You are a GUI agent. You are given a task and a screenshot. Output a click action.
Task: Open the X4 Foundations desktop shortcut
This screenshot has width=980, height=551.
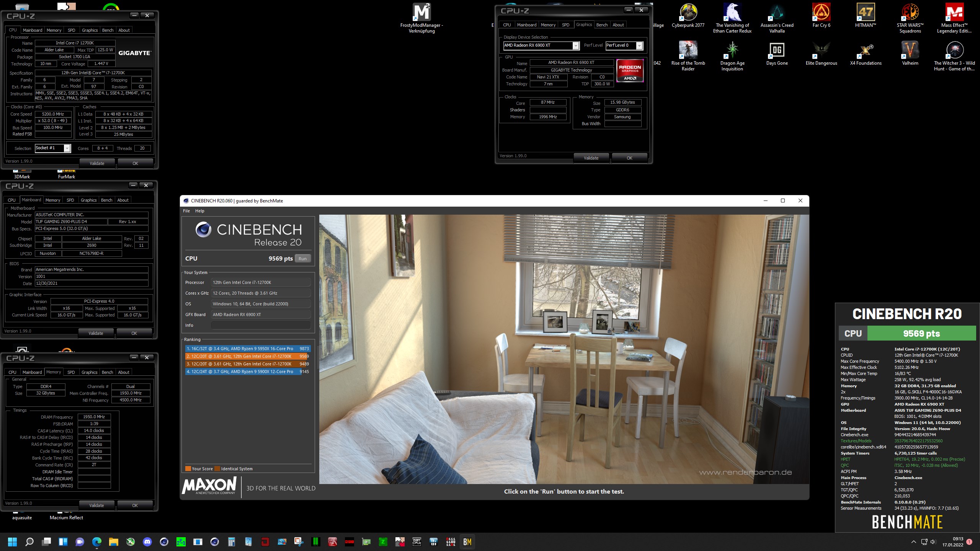(x=866, y=54)
